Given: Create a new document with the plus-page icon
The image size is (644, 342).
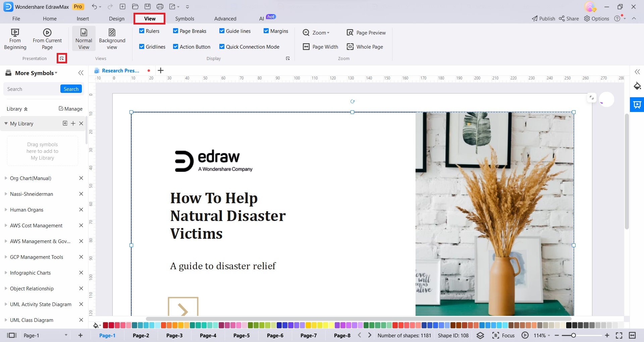Looking at the screenshot, I should [122, 7].
